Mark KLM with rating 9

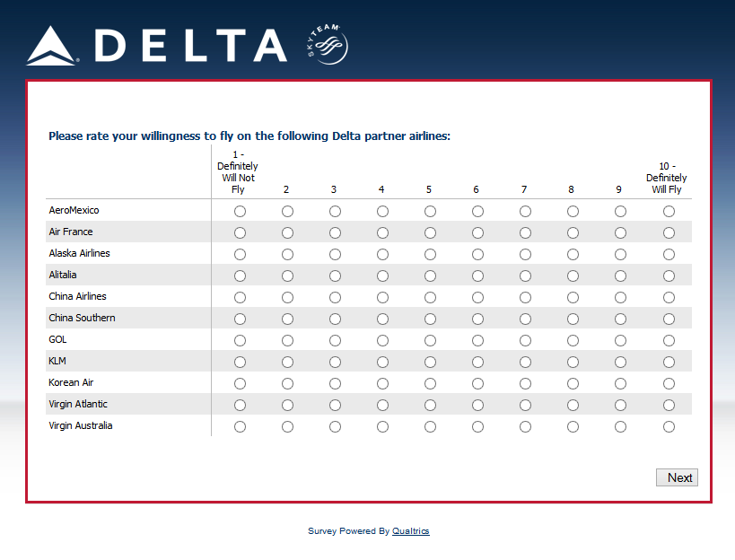coord(620,363)
